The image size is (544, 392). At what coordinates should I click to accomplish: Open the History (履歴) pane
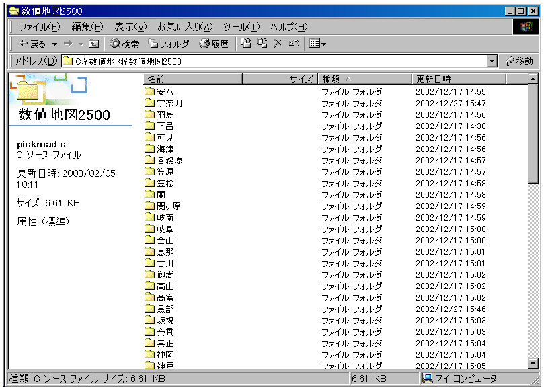point(214,44)
